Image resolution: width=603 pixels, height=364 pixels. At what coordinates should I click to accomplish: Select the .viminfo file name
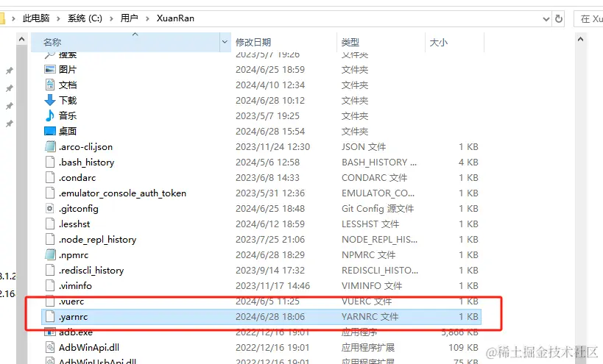(x=75, y=285)
